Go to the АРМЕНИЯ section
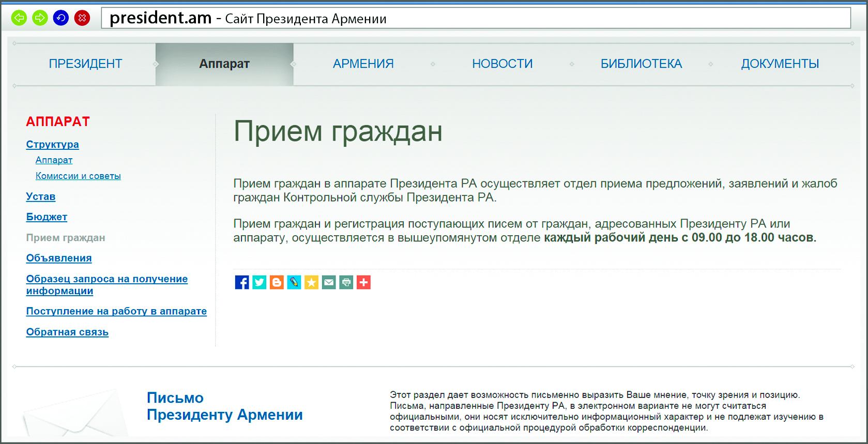Viewport: 868px width, 444px height. [363, 64]
